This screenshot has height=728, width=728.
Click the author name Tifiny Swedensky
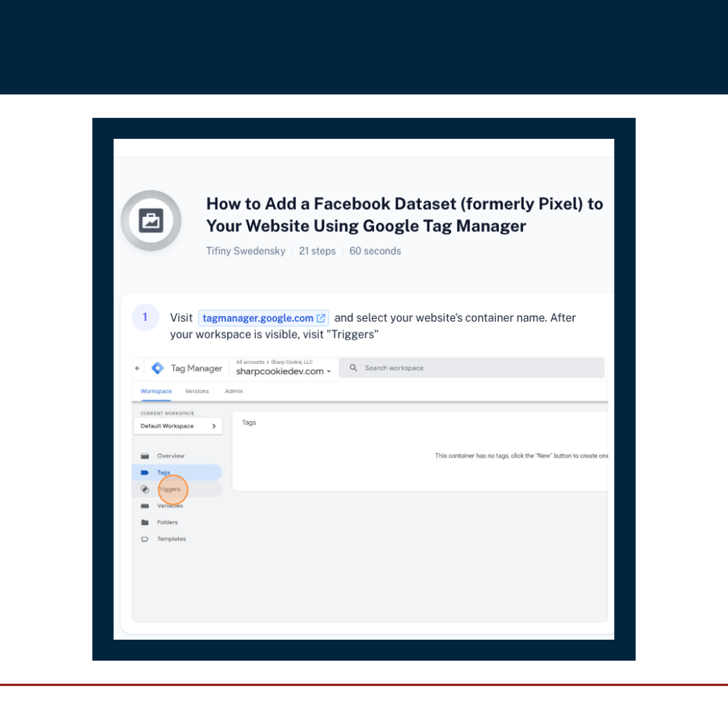coord(245,251)
